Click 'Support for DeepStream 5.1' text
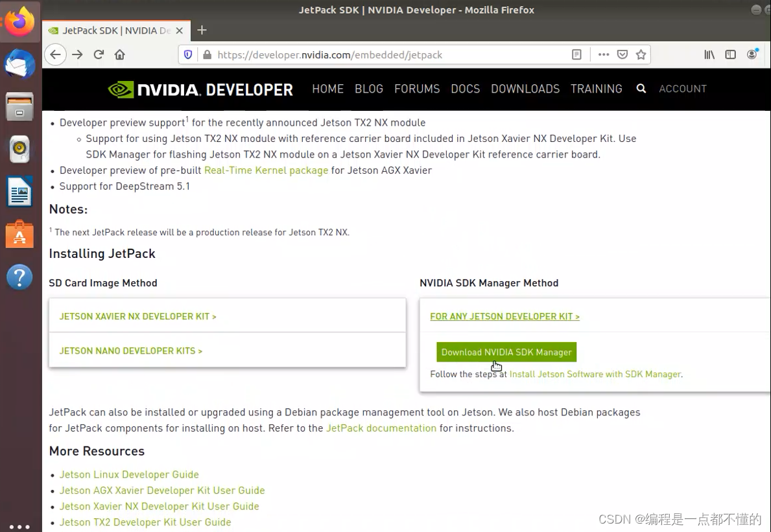771x532 pixels. click(x=125, y=186)
